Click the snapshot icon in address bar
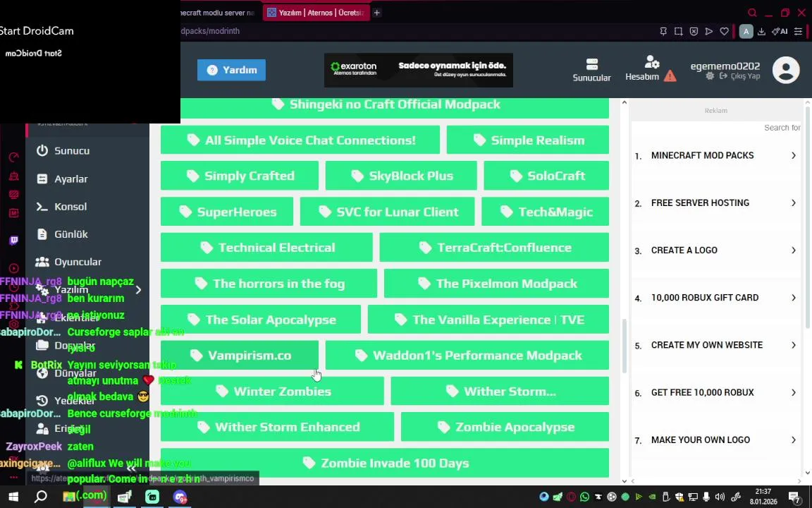Screen dimensions: 812x508 (x=678, y=32)
